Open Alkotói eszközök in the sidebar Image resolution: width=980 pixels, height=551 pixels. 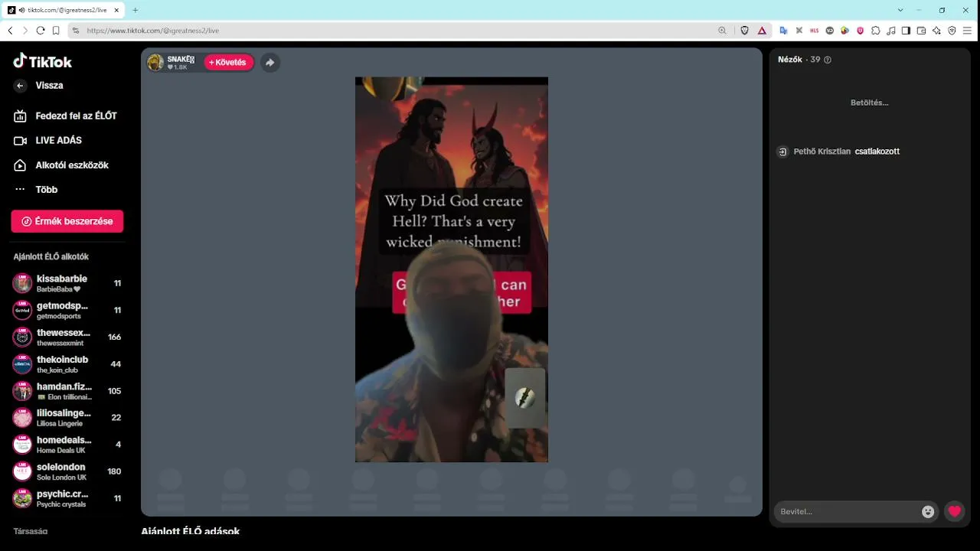(61, 165)
